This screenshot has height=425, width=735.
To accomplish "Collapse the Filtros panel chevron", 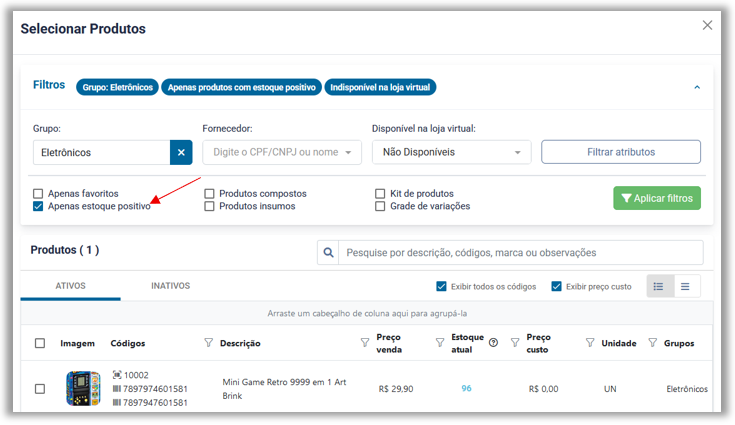I will click(x=697, y=87).
